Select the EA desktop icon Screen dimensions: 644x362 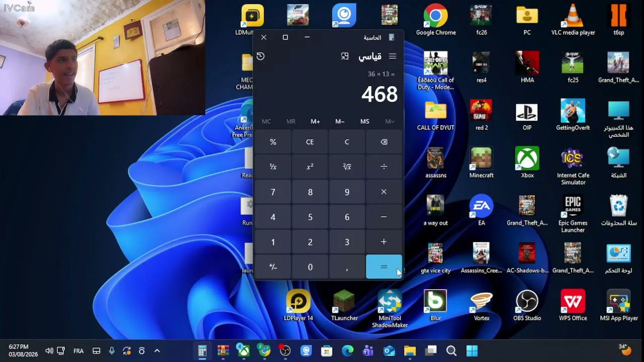pos(481,210)
